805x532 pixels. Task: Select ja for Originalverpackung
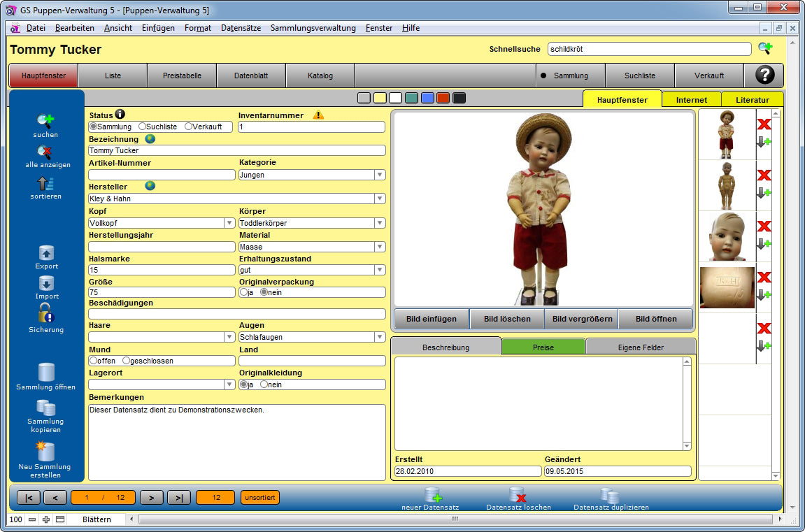click(x=243, y=292)
